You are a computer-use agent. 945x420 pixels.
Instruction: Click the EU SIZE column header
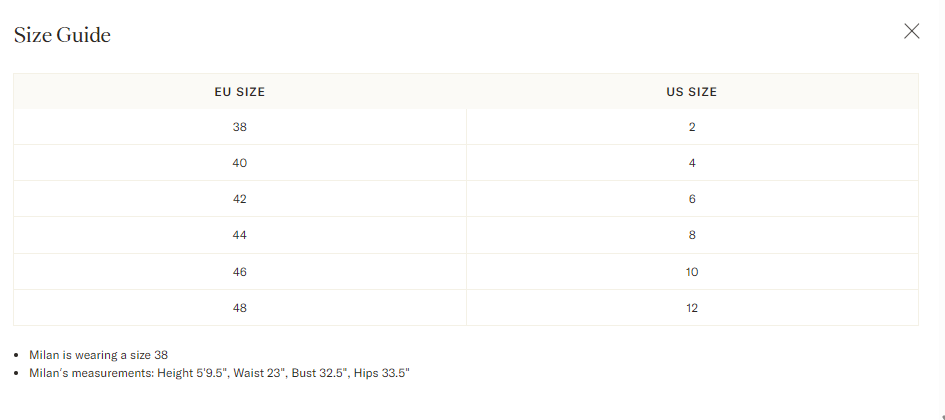(x=240, y=92)
